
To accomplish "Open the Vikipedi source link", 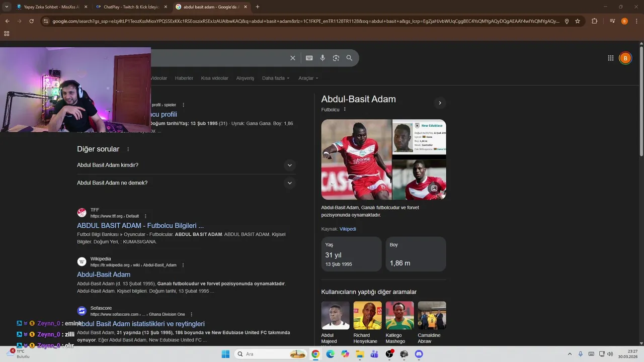I will coord(348,229).
